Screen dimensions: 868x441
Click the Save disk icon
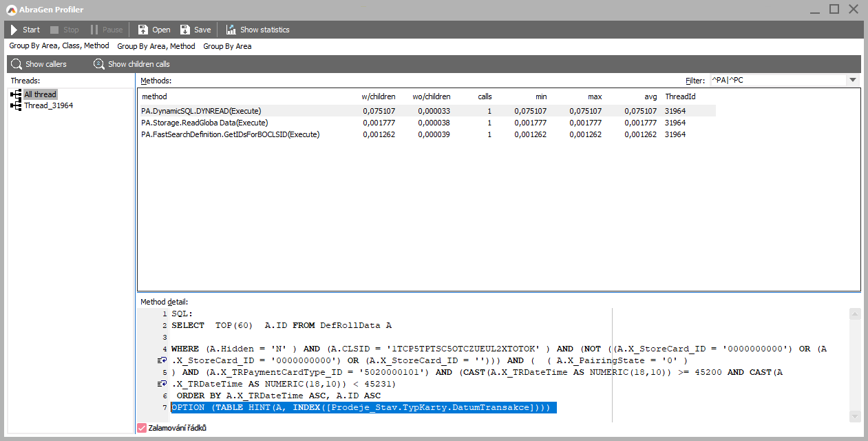(x=185, y=30)
